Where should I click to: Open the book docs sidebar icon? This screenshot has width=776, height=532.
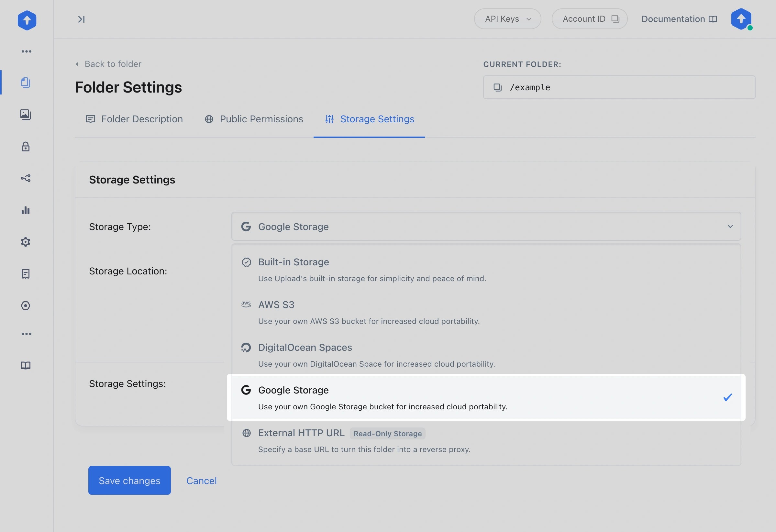[x=26, y=365]
